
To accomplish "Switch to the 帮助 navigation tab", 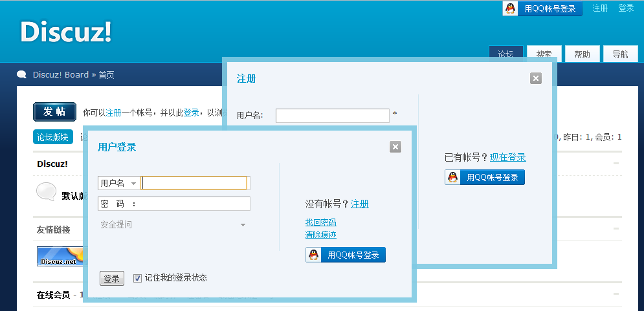I will 582,54.
